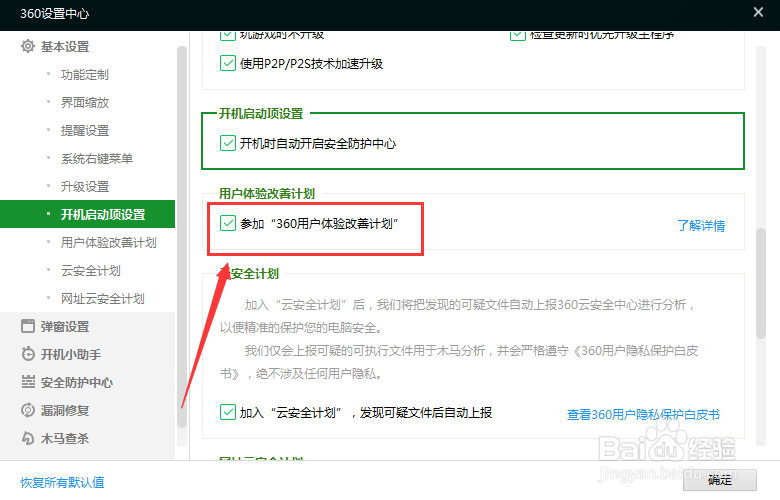
Task: Expand 安全防护中心 category
Action: [x=77, y=382]
